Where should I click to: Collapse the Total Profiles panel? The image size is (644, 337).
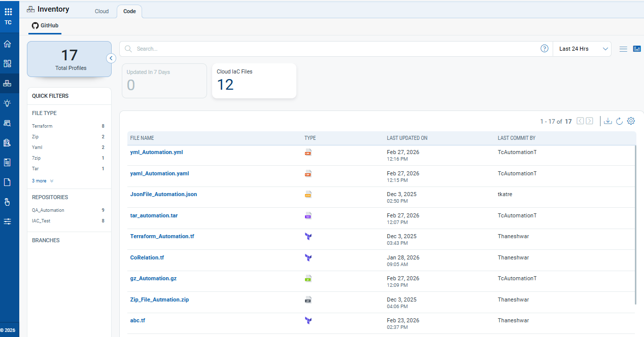tap(111, 58)
